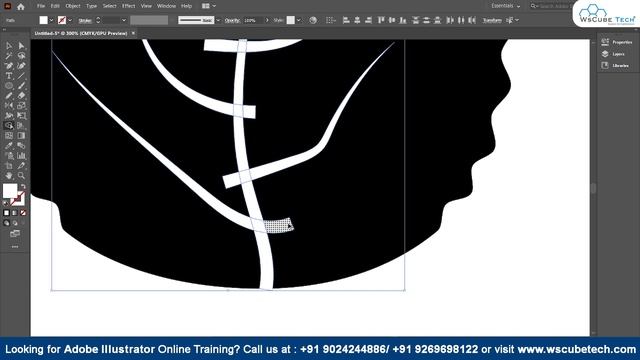Click the opacity percentage field
The height and width of the screenshot is (360, 640).
253,20
